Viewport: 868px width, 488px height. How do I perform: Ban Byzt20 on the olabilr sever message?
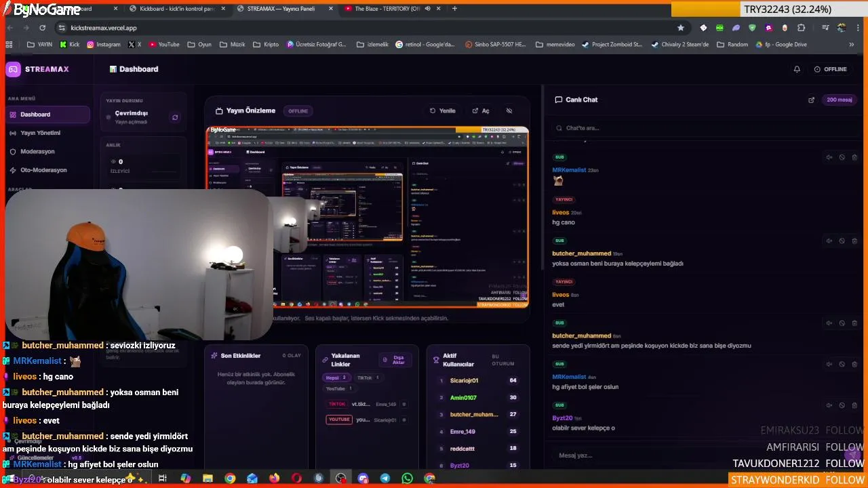click(x=842, y=405)
